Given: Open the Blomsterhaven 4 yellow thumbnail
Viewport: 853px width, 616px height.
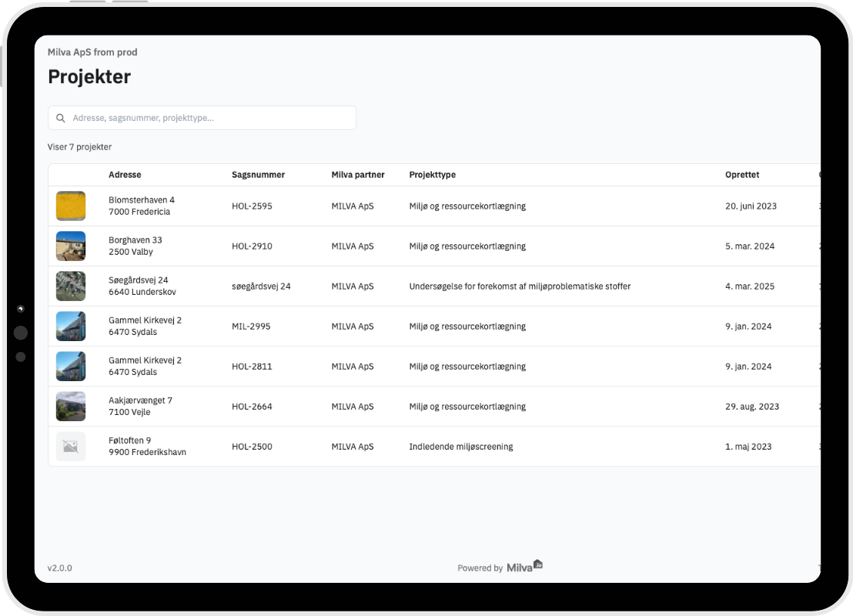Looking at the screenshot, I should tap(71, 206).
